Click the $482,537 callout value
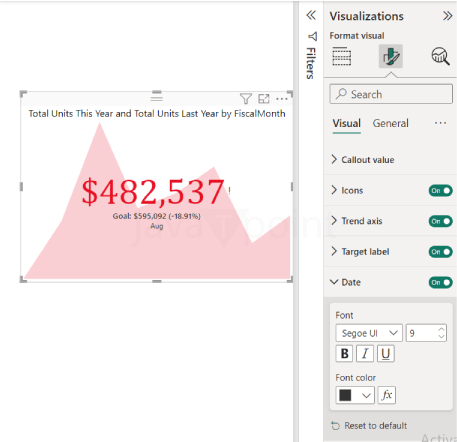Viewport: 457px width, 442px height. (x=153, y=192)
